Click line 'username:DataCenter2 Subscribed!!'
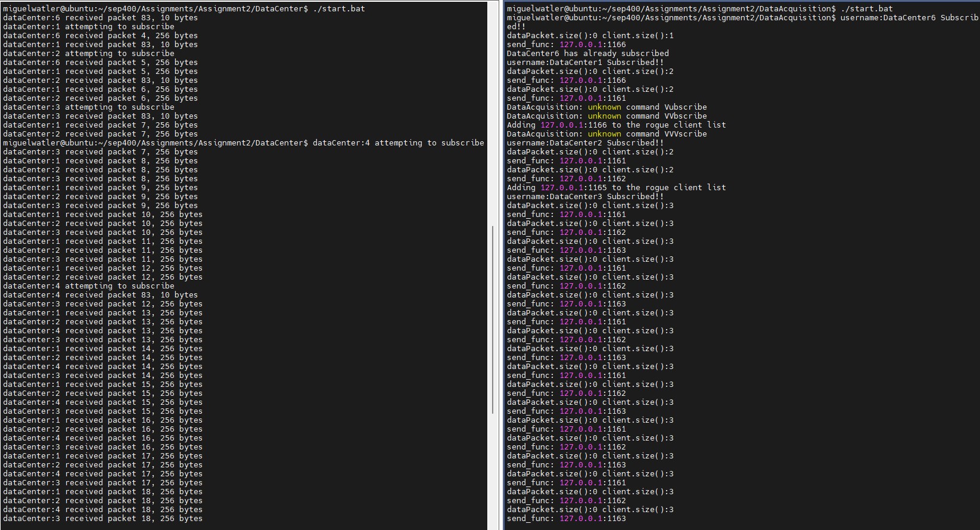 (586, 143)
